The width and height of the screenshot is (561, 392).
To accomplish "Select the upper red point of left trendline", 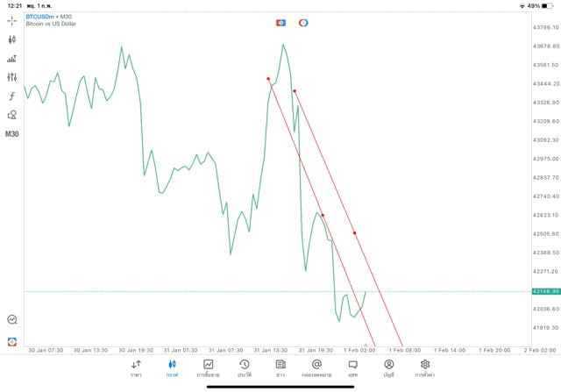I will 268,79.
